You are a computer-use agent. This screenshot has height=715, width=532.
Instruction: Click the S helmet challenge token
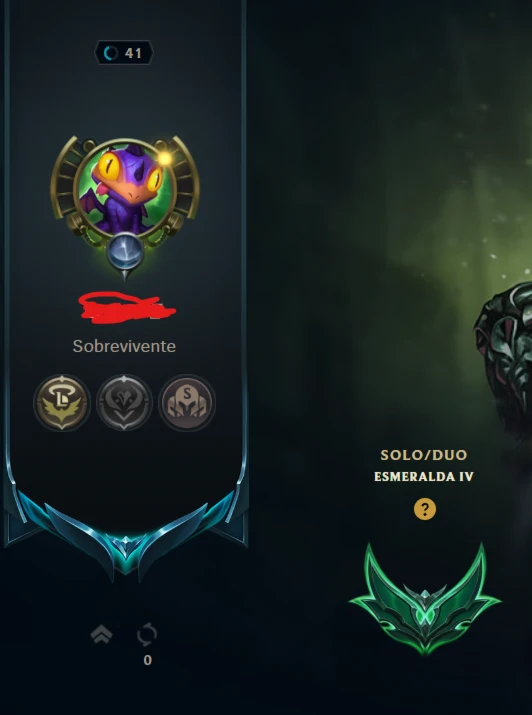pos(186,403)
